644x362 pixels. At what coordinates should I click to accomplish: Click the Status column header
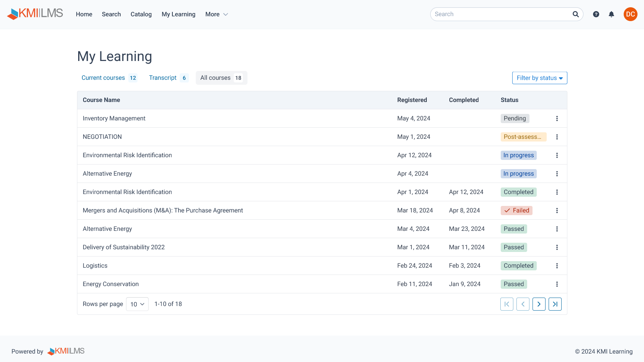509,100
